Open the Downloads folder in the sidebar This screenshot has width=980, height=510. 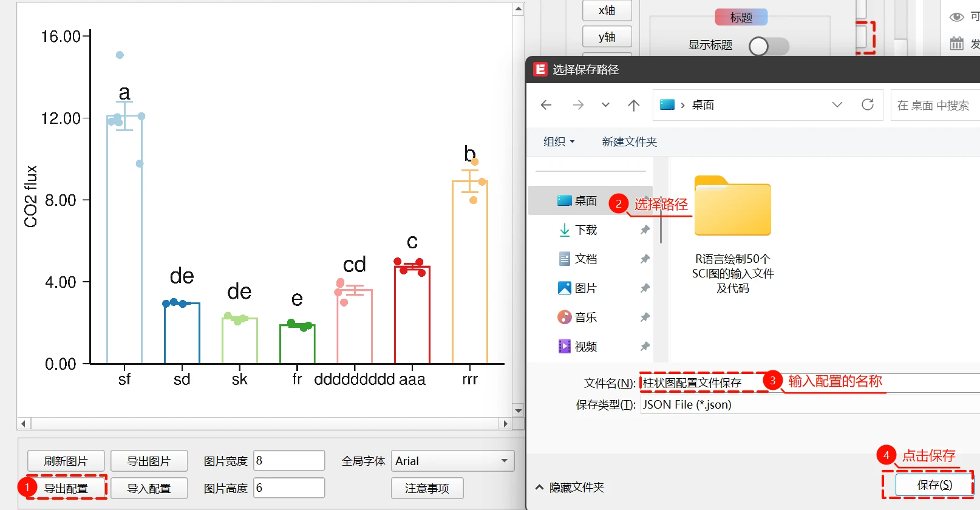pos(585,230)
